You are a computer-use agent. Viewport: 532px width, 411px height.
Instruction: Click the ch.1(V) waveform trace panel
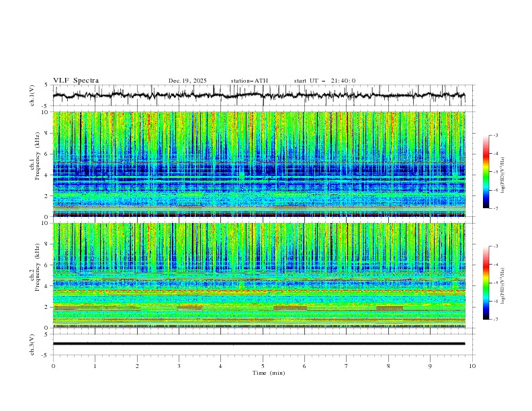click(262, 95)
